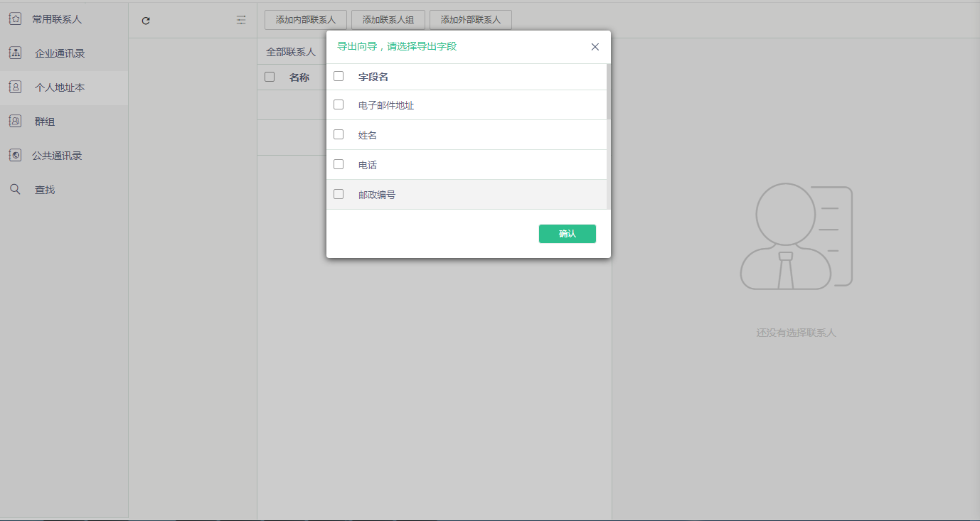Open 企业通讯录 in sidebar
Viewport: 980px width, 521px height.
click(64, 53)
